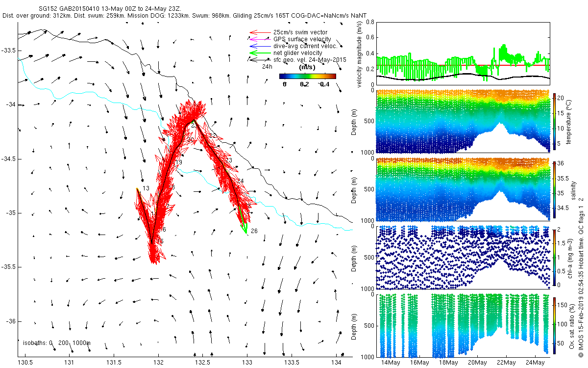Click the '0.6' tick on the velocity magnitude axis
Image resolution: width=588 pixels, height=368 pixels.
pyautogui.click(x=370, y=38)
